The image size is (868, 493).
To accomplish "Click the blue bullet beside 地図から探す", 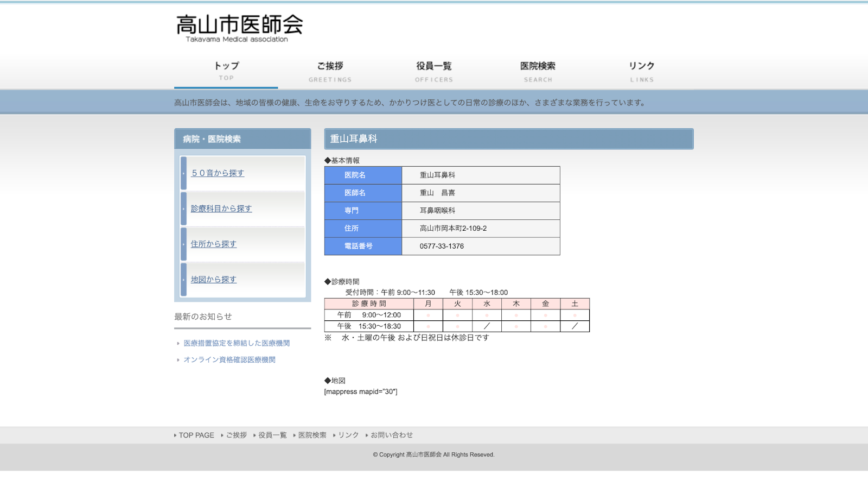I will [183, 279].
